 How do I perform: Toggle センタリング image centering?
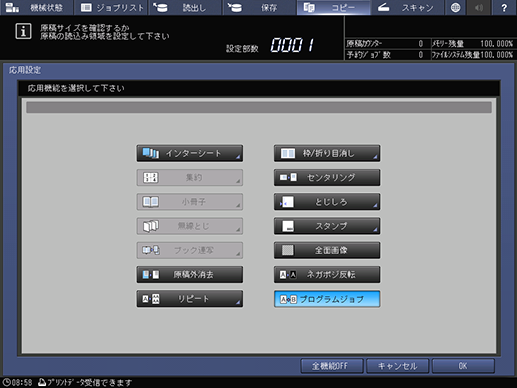(327, 178)
